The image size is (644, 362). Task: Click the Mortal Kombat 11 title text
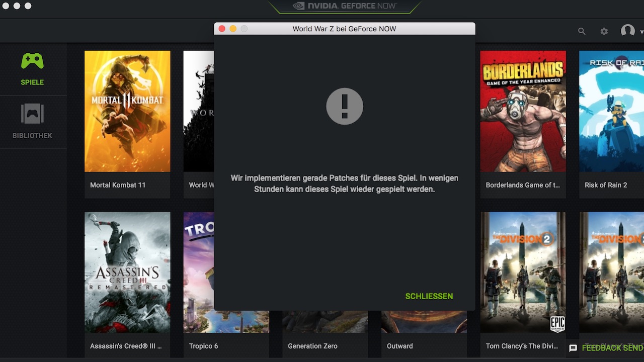coord(118,185)
